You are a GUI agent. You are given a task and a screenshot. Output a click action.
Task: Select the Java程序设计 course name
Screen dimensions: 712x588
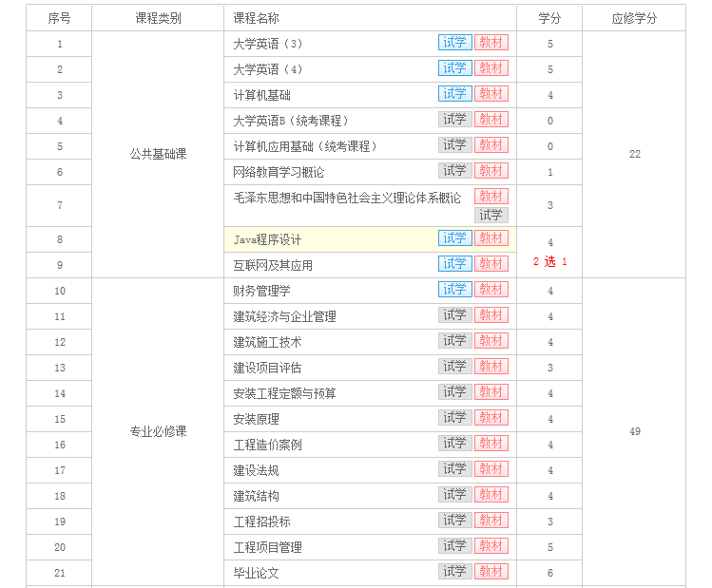coord(267,239)
